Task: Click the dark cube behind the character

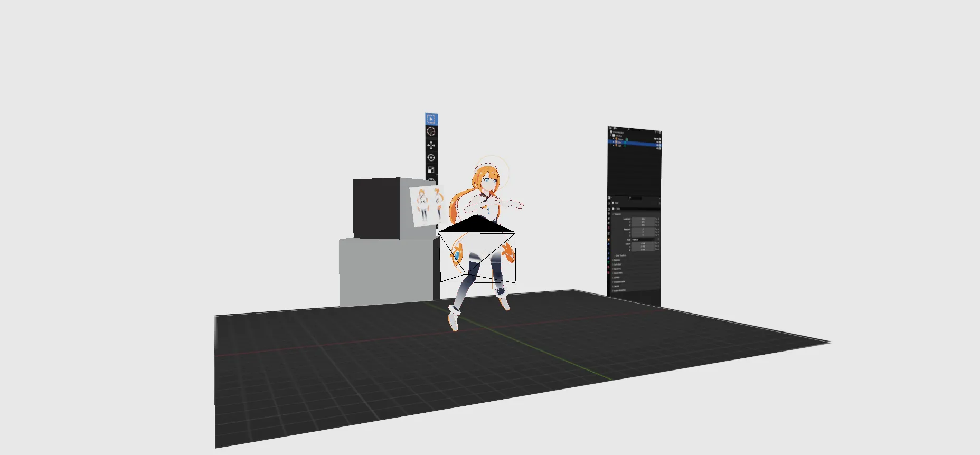Action: 378,208
